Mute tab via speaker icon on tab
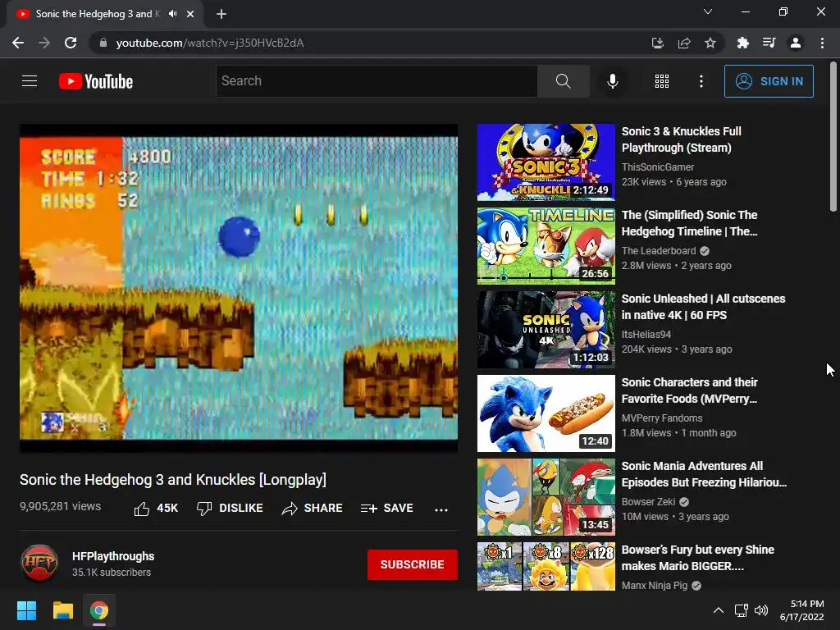Screen dimensions: 840x630 click(172, 14)
